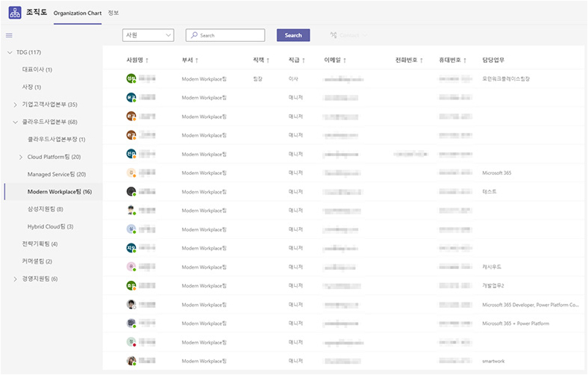Expand the 경영지원팀 (6) chevron

click(x=16, y=279)
